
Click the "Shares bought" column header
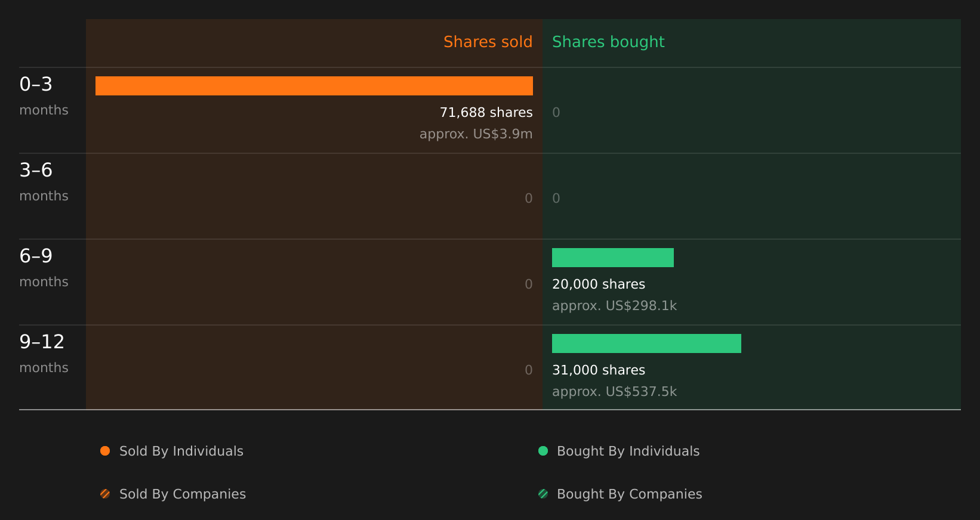[608, 42]
